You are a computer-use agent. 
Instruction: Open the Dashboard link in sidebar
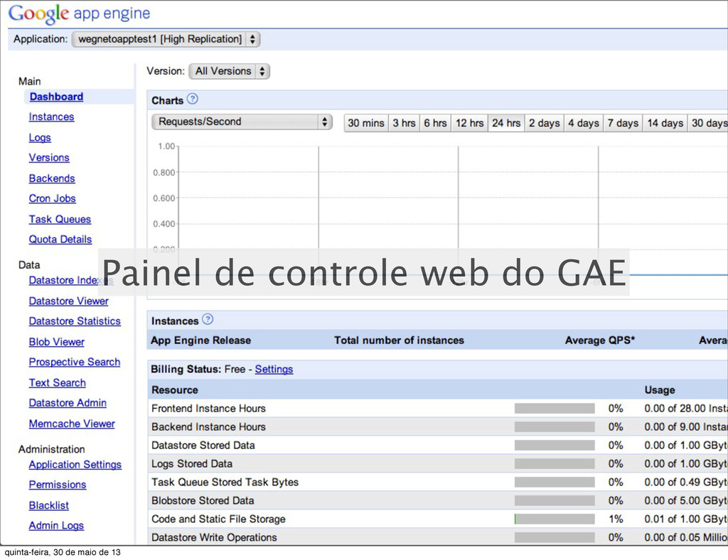[x=56, y=97]
